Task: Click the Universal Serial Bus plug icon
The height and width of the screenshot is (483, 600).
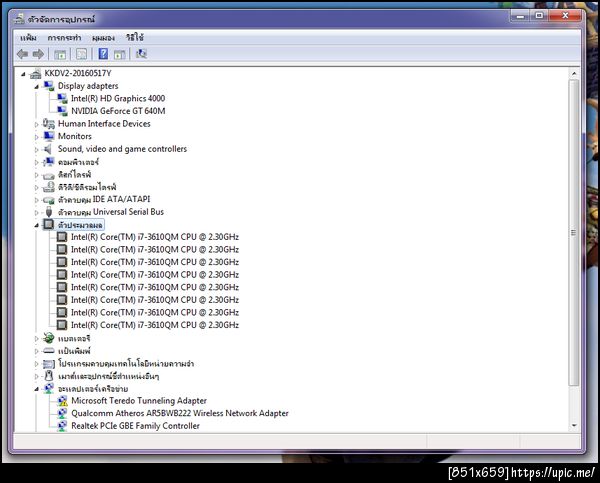Action: click(x=49, y=212)
